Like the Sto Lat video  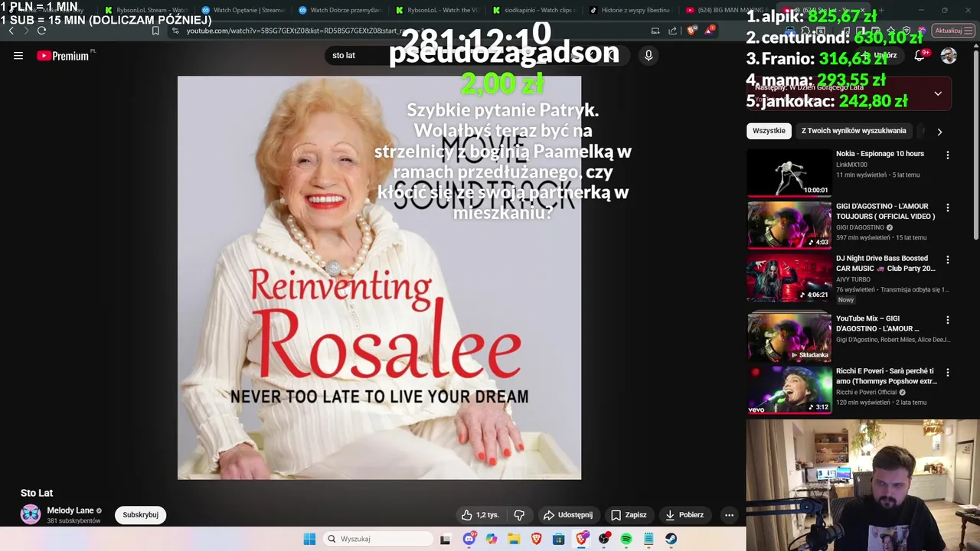[x=479, y=515]
